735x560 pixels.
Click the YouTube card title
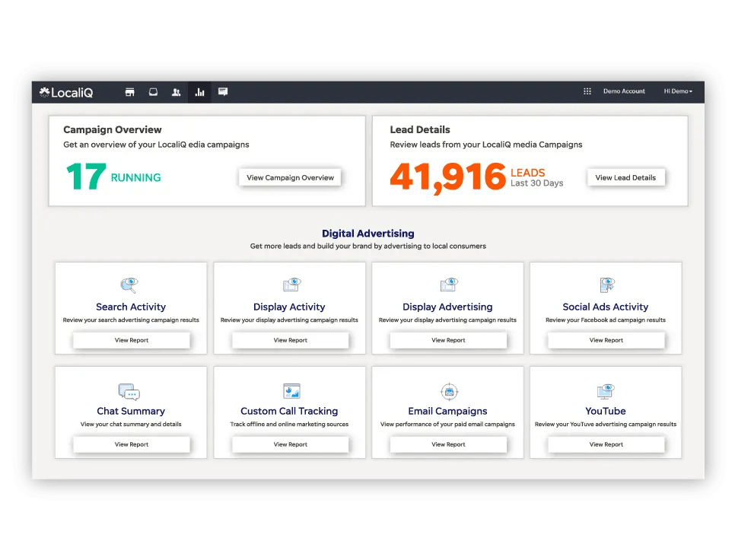(606, 411)
